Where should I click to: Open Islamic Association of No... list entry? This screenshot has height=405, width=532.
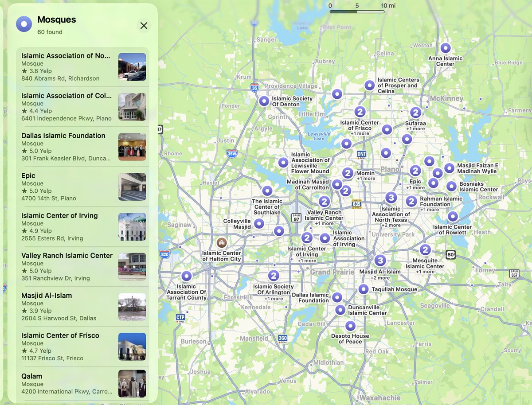pos(83,67)
